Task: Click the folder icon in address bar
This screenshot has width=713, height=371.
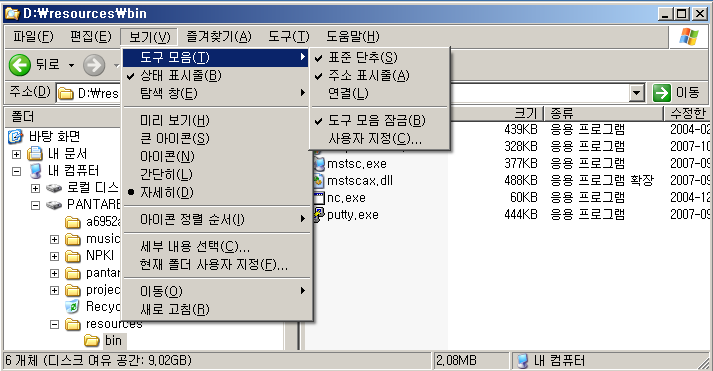Action: [66, 93]
